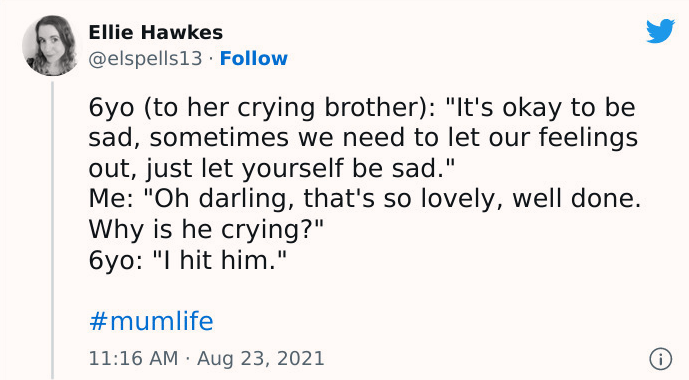Click the tweet's first line starting with 6yo
689x380 pixels.
(362, 108)
